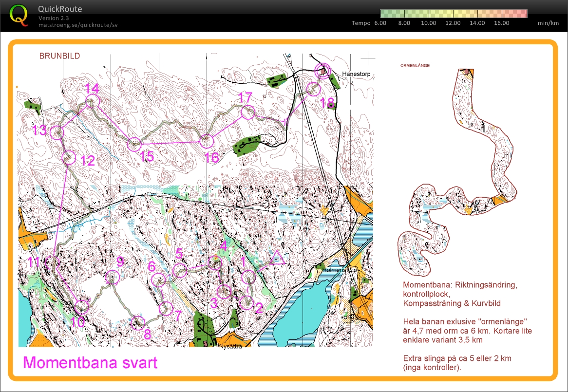568x392 pixels.
Task: Click the 6.00 tempo value
Action: (x=380, y=23)
